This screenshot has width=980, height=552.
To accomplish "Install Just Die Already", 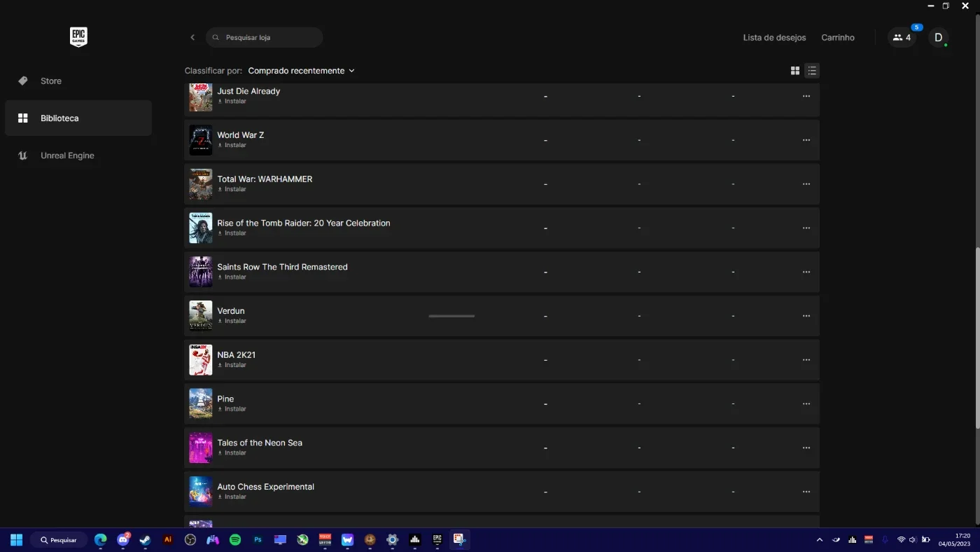I will coord(232,102).
